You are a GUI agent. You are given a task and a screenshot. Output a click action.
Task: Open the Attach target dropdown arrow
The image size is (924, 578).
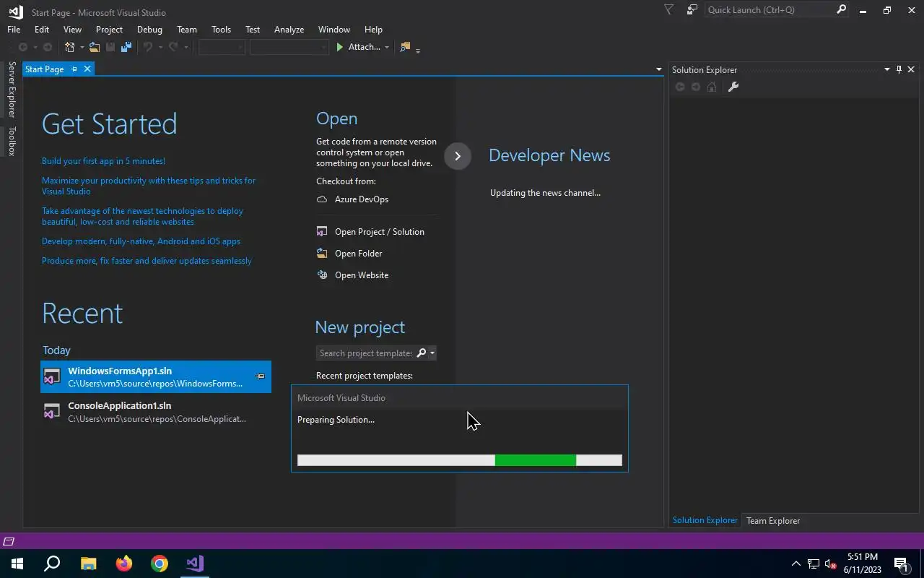pos(387,48)
